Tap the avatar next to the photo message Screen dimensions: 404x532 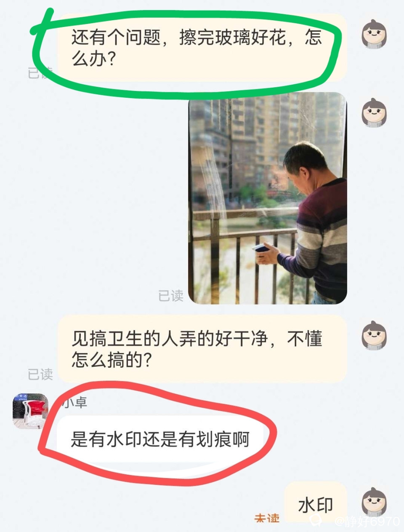pos(374,112)
